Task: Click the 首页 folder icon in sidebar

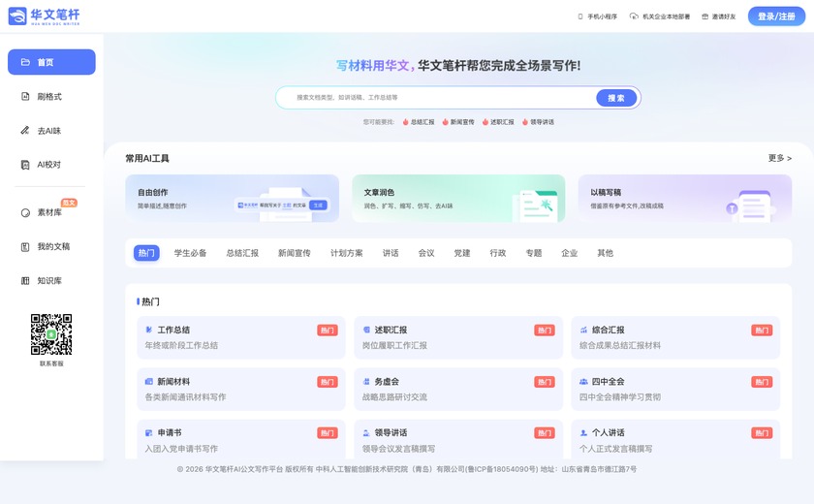Action: [25, 62]
